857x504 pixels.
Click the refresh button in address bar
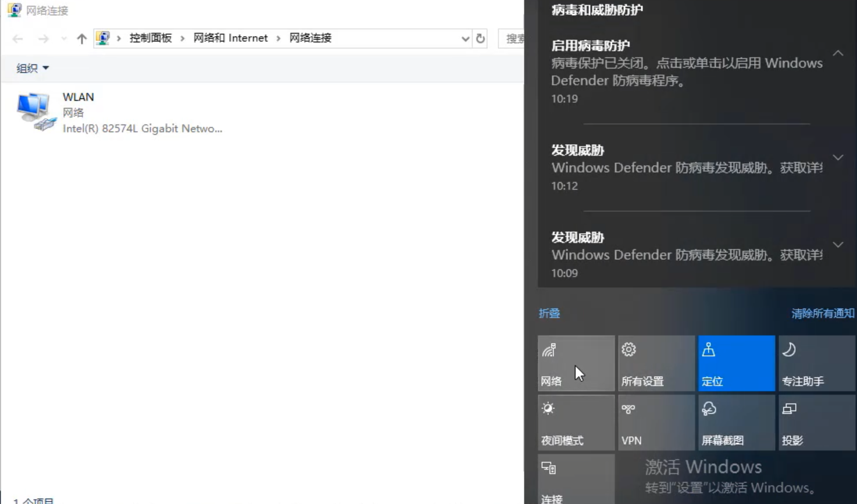coord(480,38)
